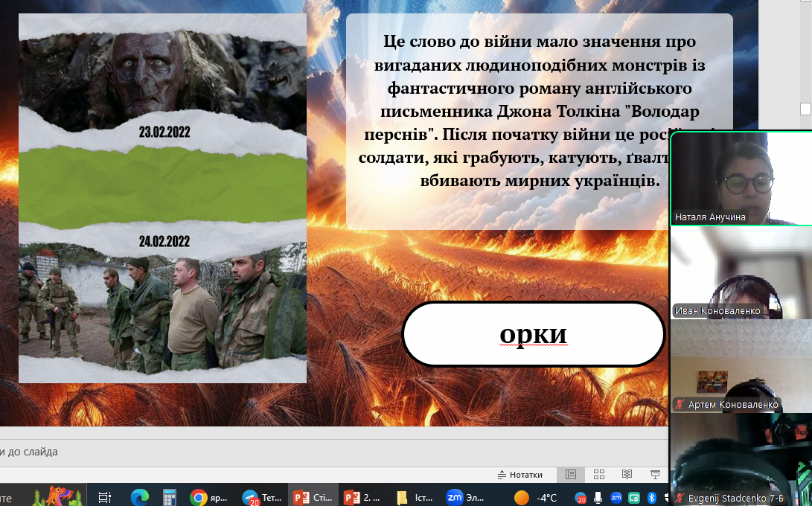
Task: Select the 'орки' answer text box
Action: tap(534, 334)
